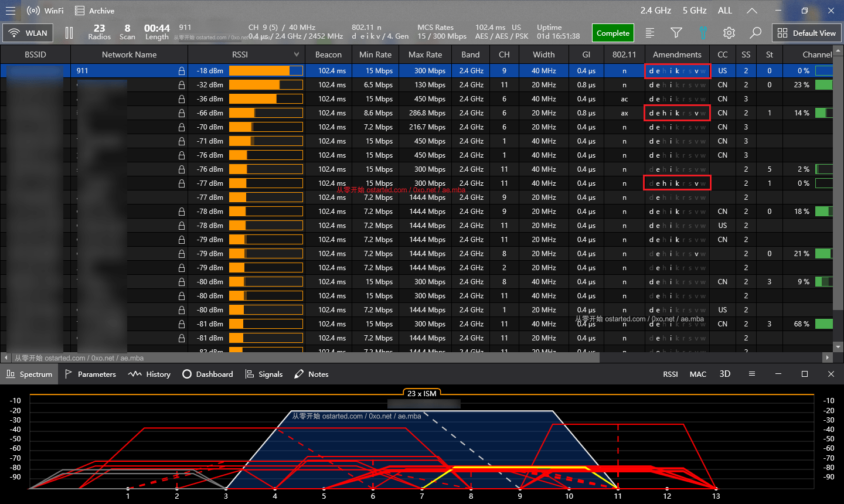
Task: Click the right arrow of horizontal scrollbar
Action: click(827, 357)
